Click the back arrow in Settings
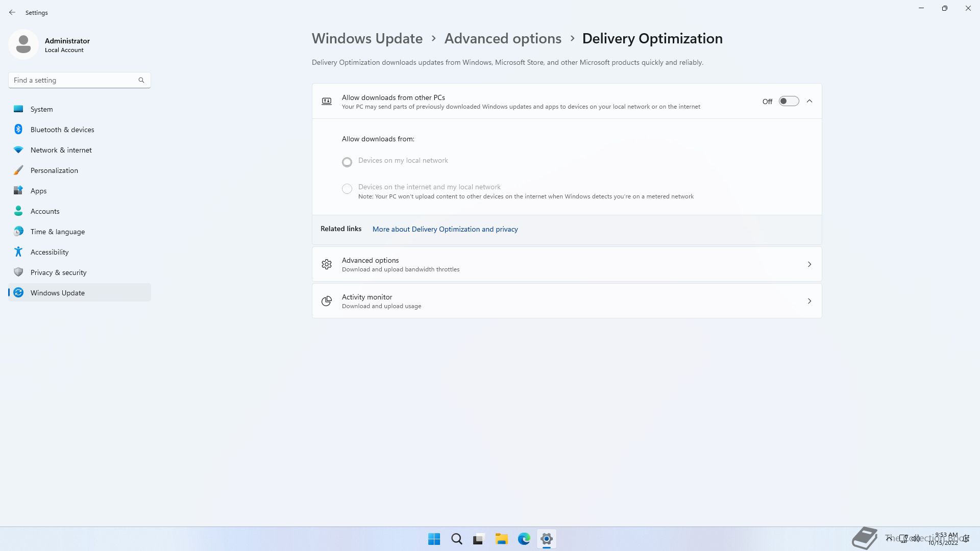 12,12
